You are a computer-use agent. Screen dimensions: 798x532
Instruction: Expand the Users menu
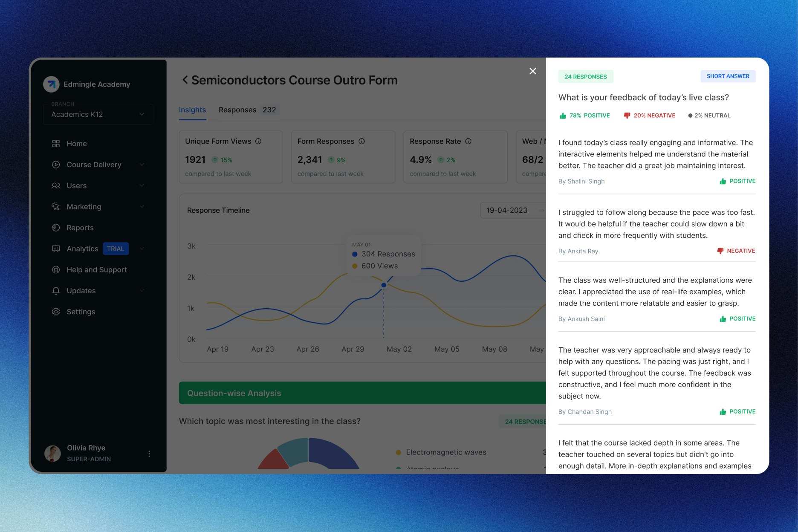click(x=76, y=185)
